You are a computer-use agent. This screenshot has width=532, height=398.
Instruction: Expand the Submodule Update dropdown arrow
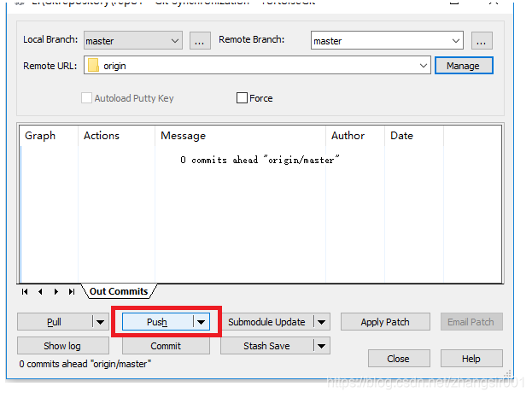point(322,322)
